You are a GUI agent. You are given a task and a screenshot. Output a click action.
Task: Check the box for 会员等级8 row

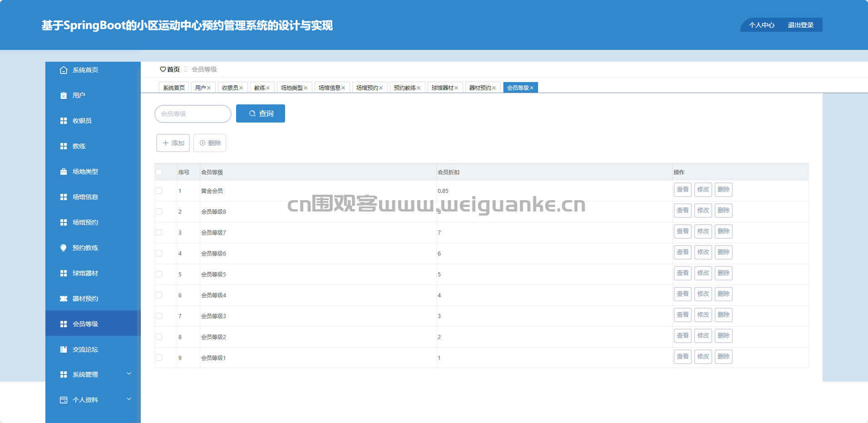pyautogui.click(x=159, y=211)
